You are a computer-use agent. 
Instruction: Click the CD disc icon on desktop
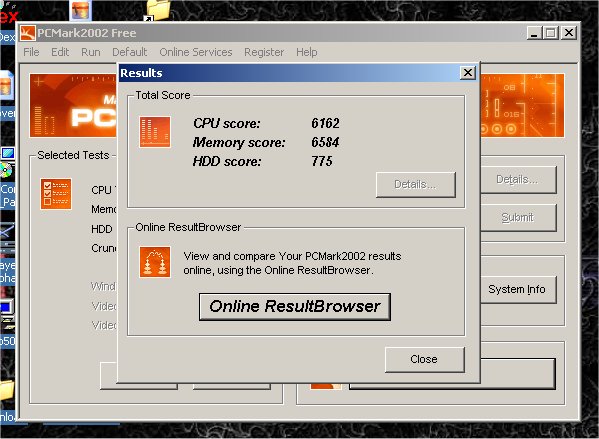coord(6,170)
